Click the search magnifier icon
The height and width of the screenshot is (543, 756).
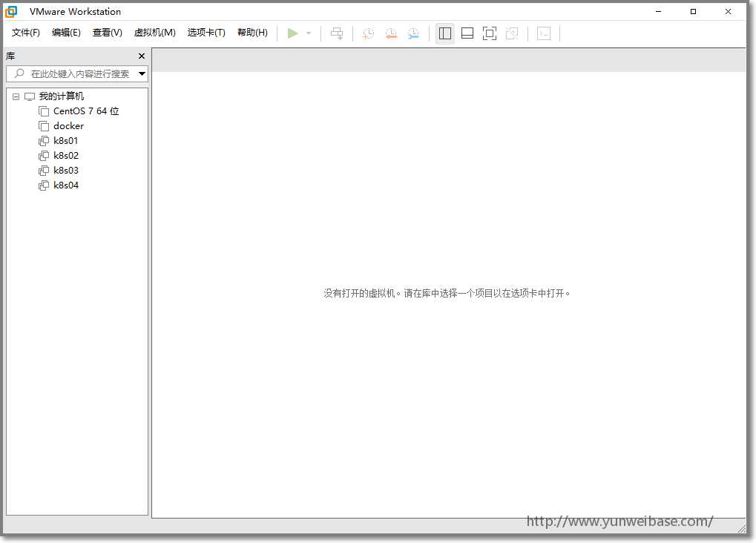[19, 73]
